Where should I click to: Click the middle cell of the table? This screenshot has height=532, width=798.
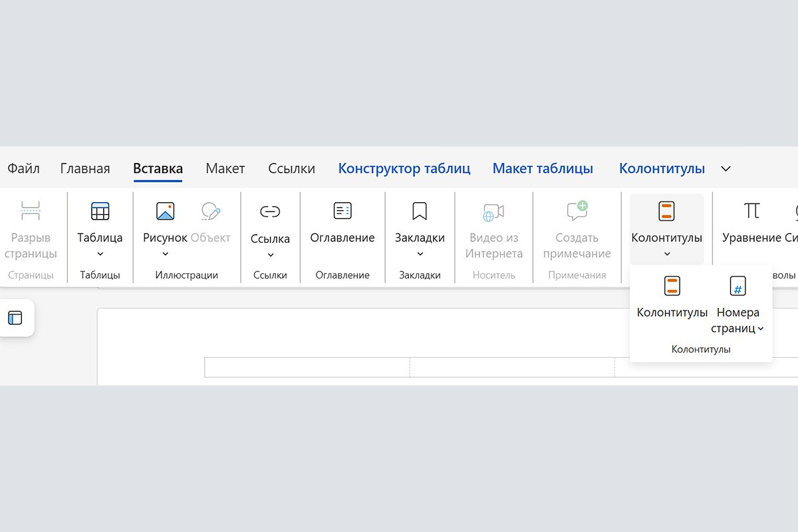(x=511, y=367)
